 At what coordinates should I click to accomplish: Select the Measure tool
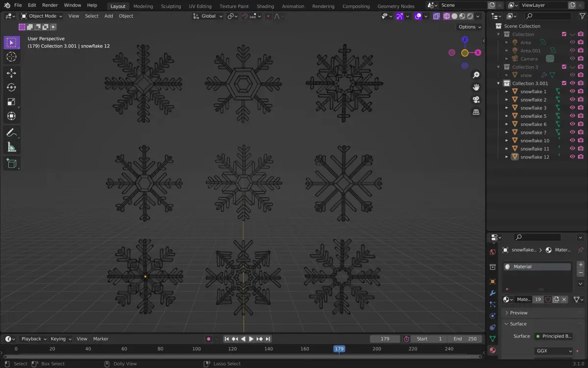click(11, 147)
